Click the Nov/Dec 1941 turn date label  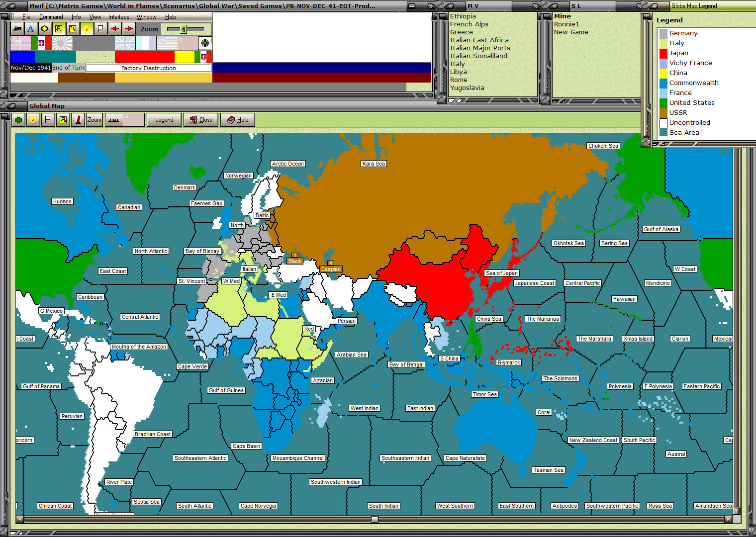pos(31,68)
